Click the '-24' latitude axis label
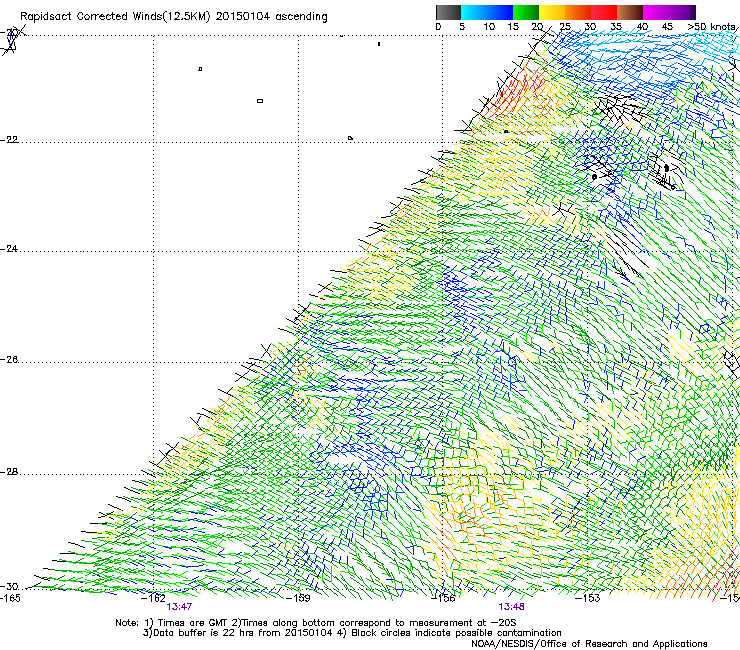 click(9, 248)
